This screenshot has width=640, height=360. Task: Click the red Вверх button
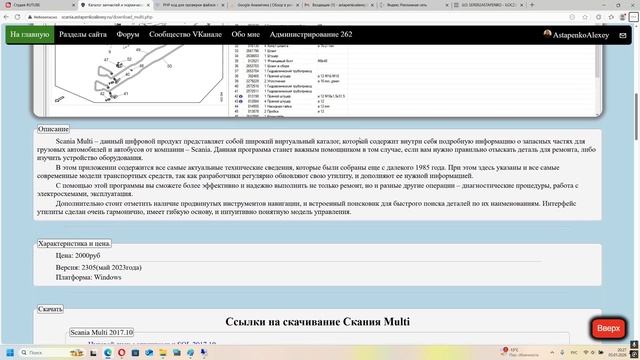[608, 328]
